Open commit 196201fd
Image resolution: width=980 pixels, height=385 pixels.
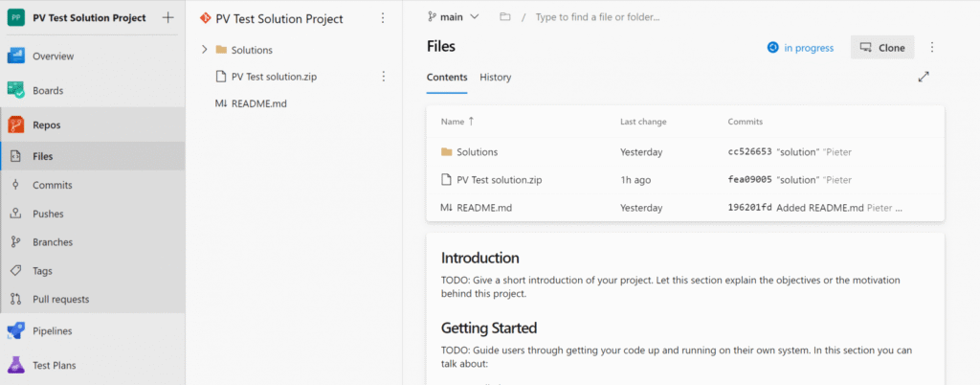pos(749,208)
